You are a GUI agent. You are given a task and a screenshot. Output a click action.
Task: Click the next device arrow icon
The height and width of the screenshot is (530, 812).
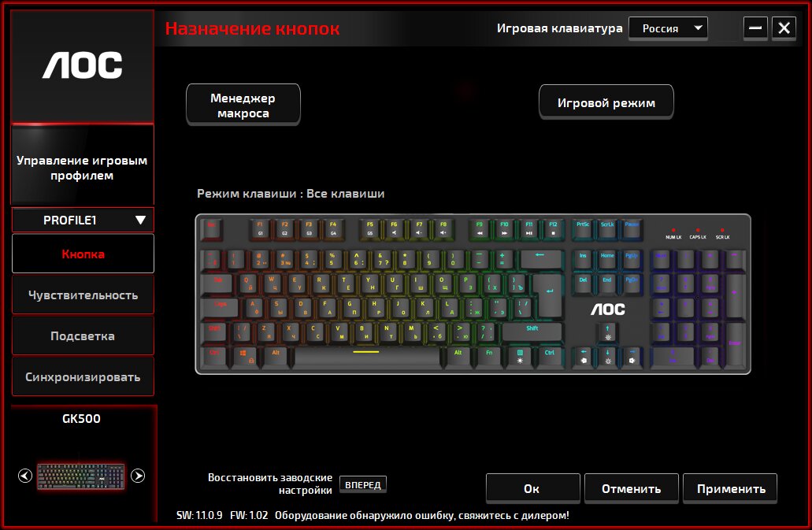pyautogui.click(x=138, y=476)
